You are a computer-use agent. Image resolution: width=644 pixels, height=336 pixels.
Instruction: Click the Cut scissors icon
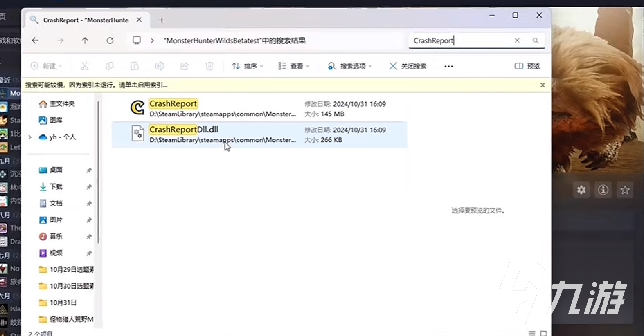coord(85,66)
